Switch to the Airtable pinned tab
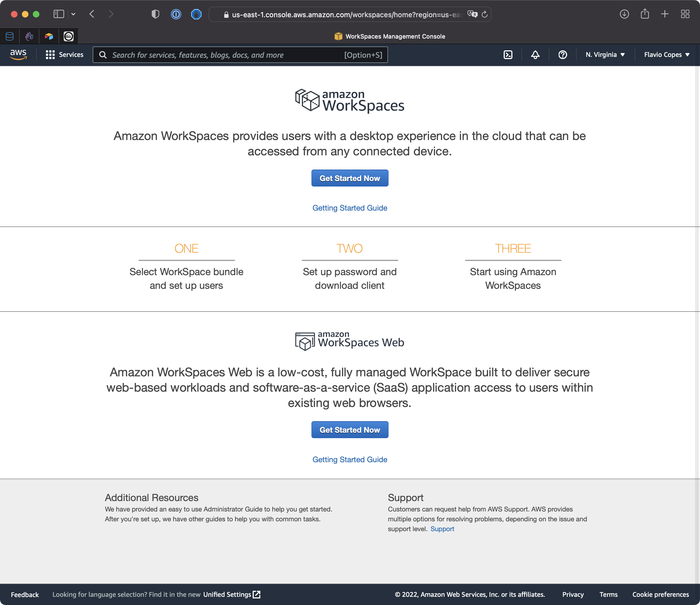Screen dimensions: 700x605 coord(49,36)
